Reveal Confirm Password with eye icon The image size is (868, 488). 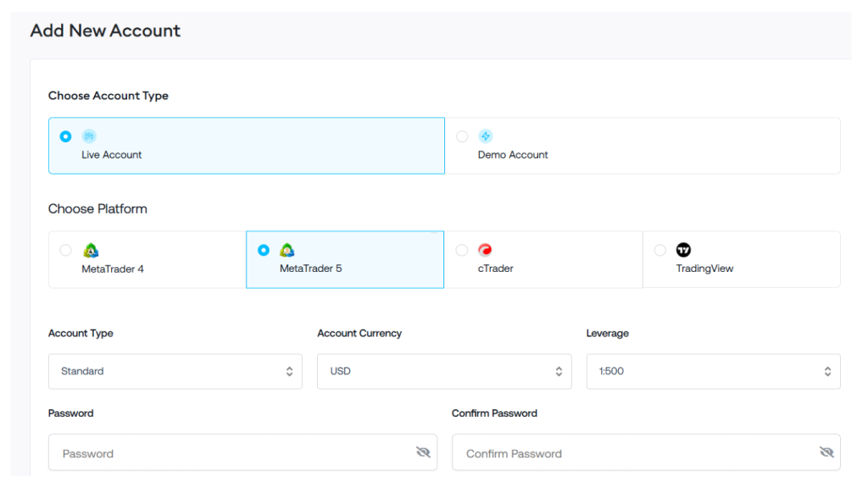826,452
